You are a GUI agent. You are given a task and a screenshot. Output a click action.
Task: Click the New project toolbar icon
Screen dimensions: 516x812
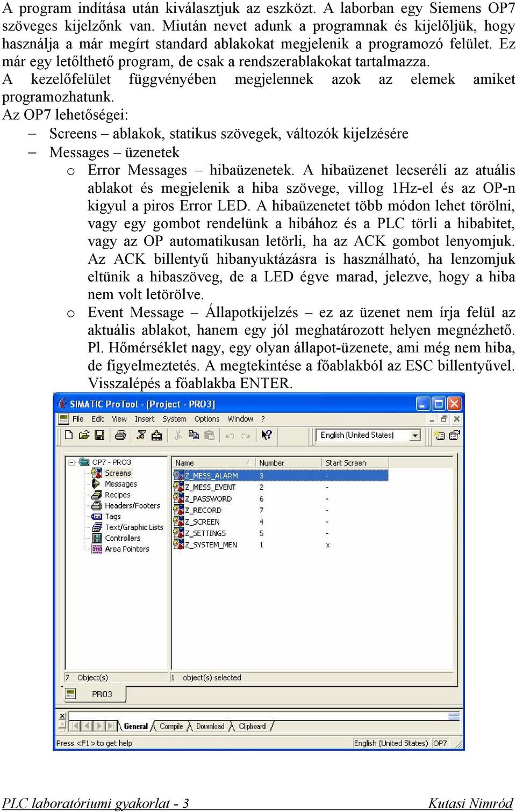69,435
